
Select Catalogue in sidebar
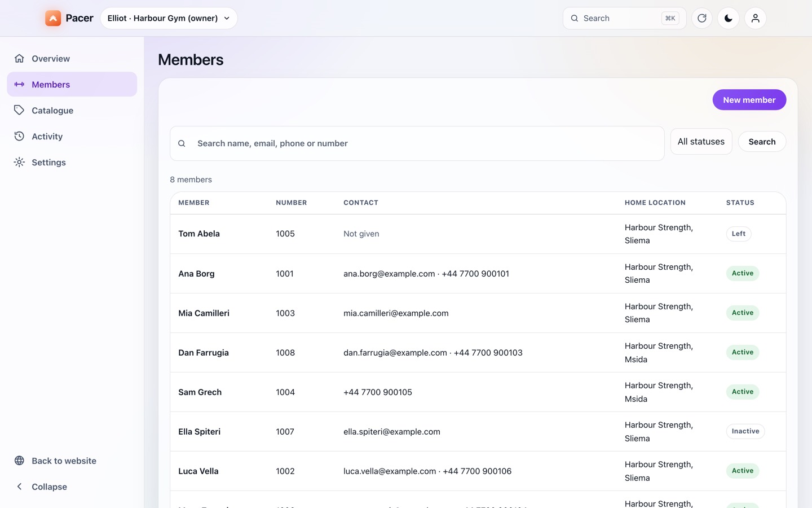[x=72, y=110]
